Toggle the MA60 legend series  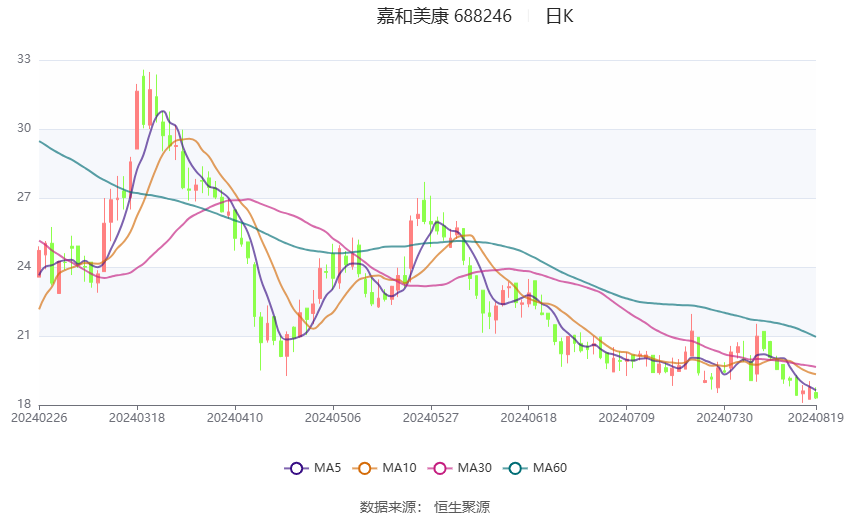535,468
